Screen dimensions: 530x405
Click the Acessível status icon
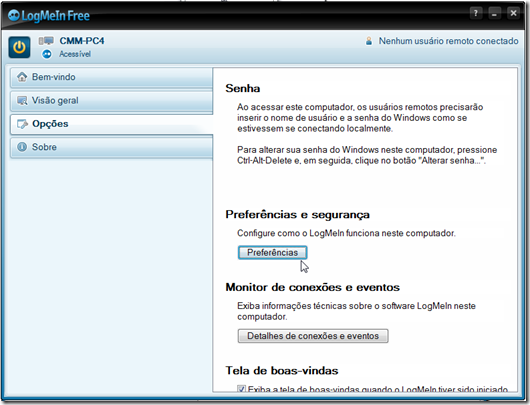coord(47,54)
